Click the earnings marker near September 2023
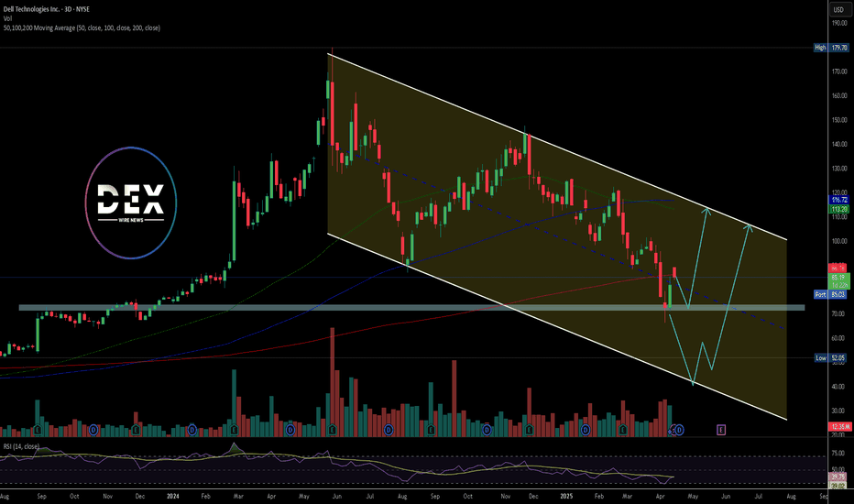 tap(38, 431)
